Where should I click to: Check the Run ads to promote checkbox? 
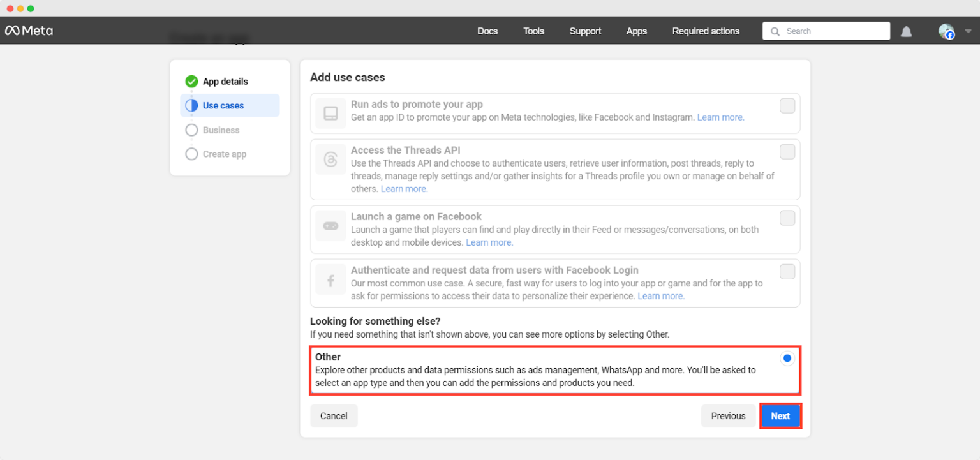(787, 106)
